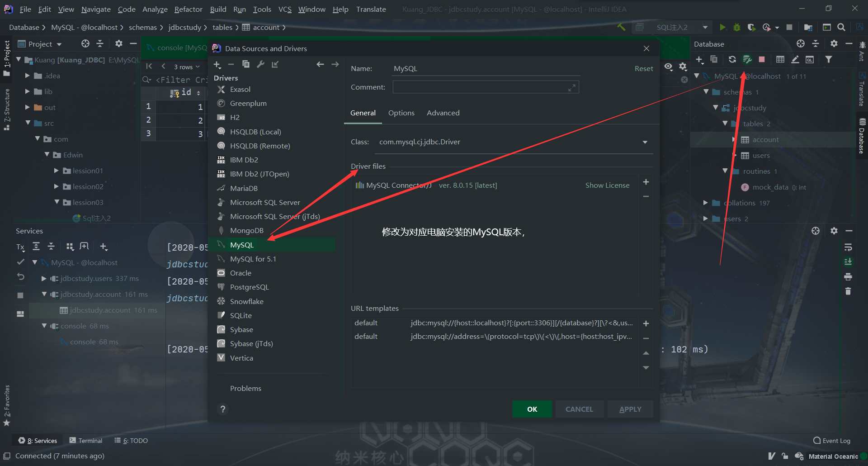Switch to the Options tab

coord(401,113)
